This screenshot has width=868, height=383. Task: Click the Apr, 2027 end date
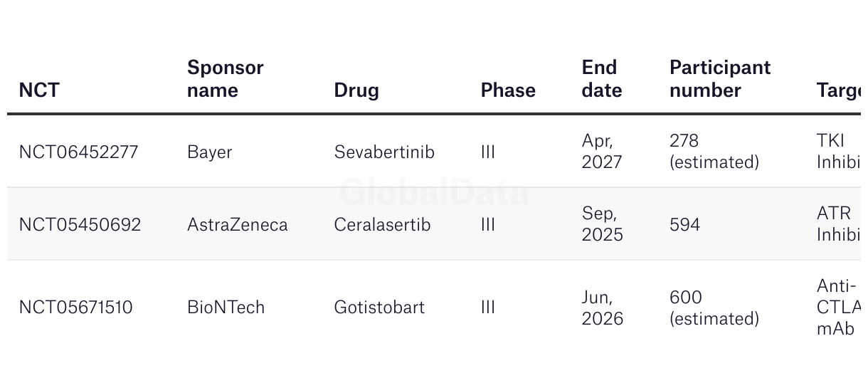click(602, 152)
